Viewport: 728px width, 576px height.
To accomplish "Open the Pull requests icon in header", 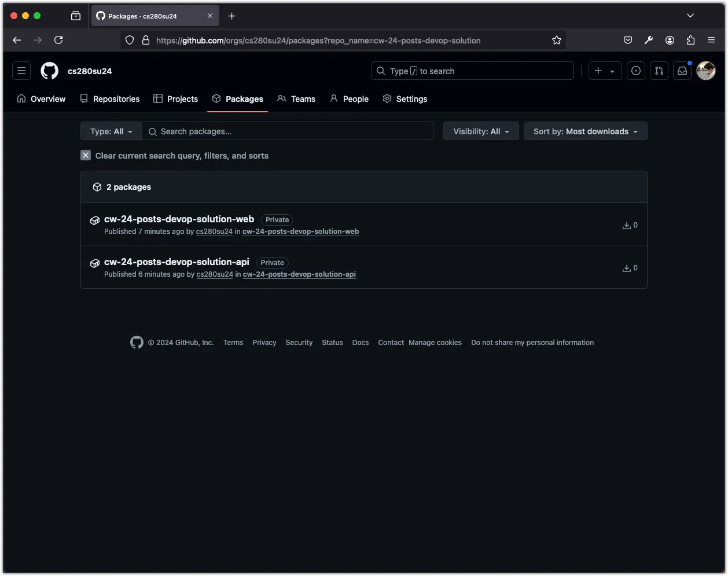I will click(x=659, y=71).
